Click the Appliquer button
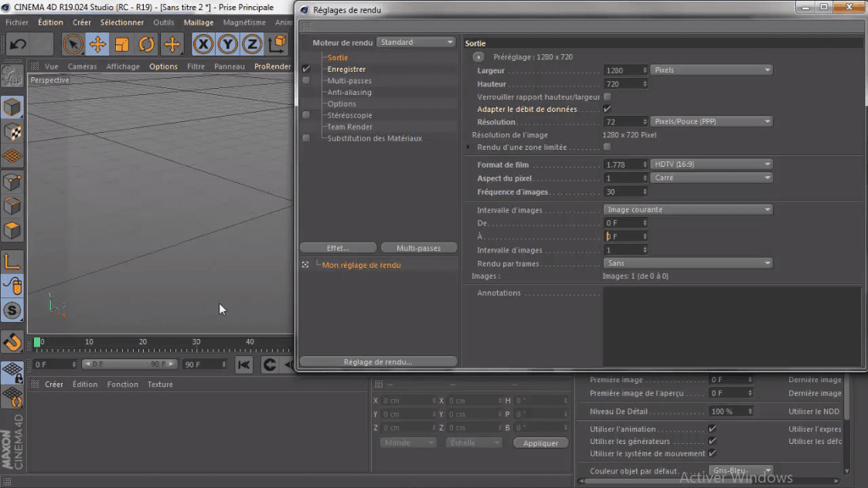Viewport: 868px width, 488px height. click(x=541, y=443)
